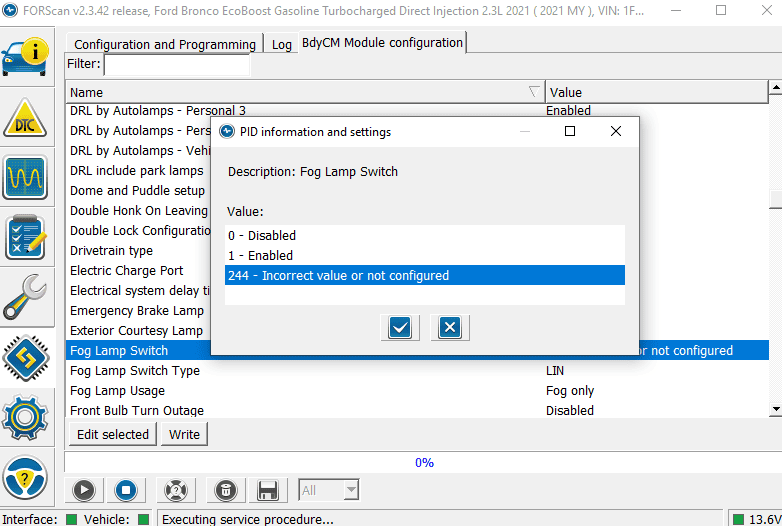Click the Write button
Screen dimensions: 782x526
[x=184, y=434]
